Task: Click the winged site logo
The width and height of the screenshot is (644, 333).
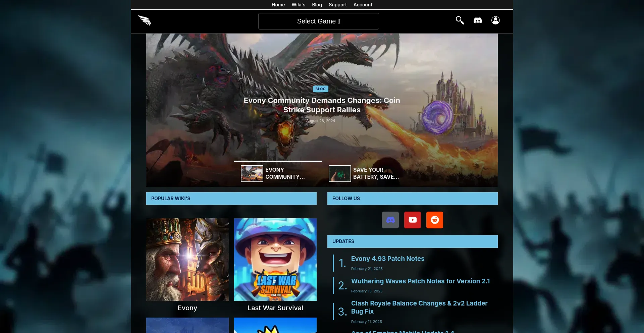Action: tap(144, 20)
